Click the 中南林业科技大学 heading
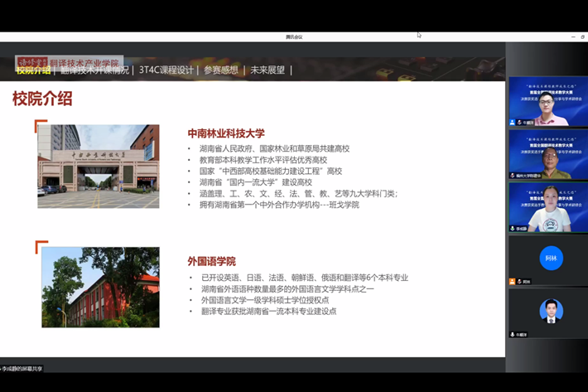Screen dimensions: 588x392 [226, 133]
